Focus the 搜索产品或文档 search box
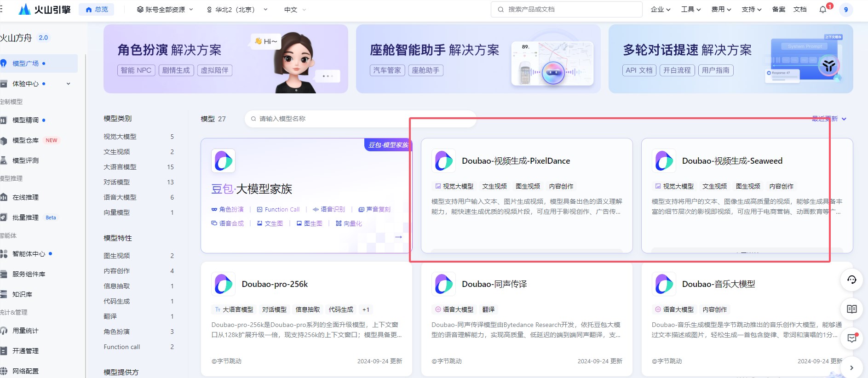Viewport: 868px width, 378px height. [566, 9]
